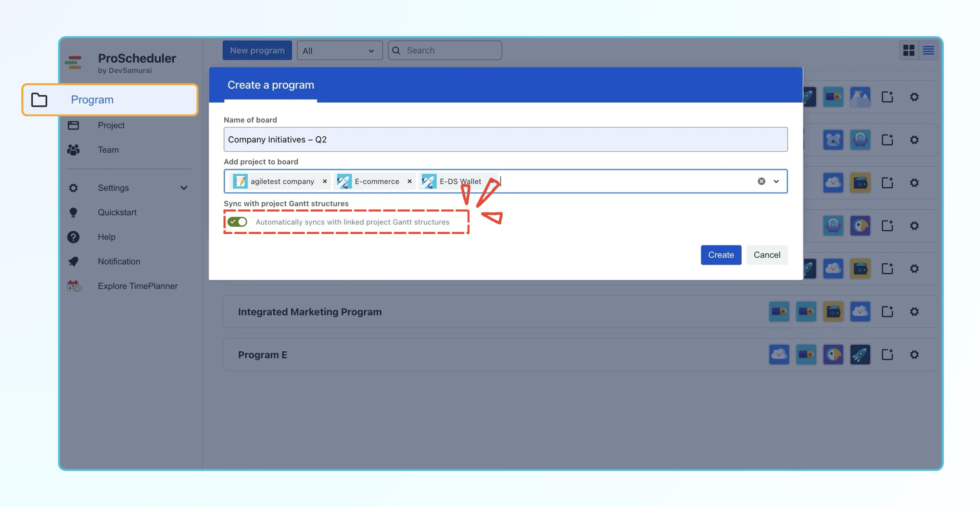The image size is (980, 507).
Task: Expand the project selector dropdown arrow
Action: [776, 181]
